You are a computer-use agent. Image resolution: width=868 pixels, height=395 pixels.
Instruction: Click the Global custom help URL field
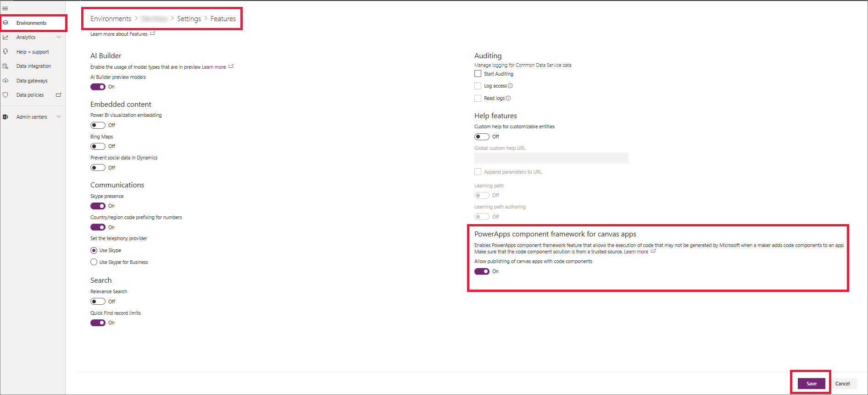tap(551, 158)
